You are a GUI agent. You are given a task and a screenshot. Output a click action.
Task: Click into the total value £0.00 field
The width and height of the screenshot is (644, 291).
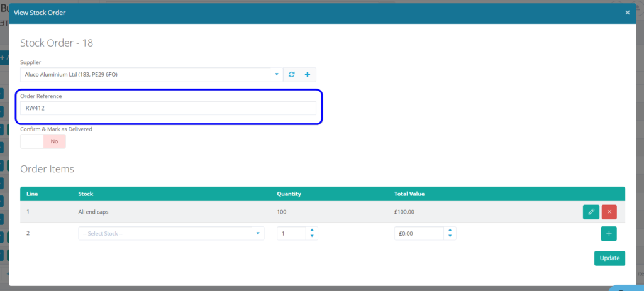418,234
